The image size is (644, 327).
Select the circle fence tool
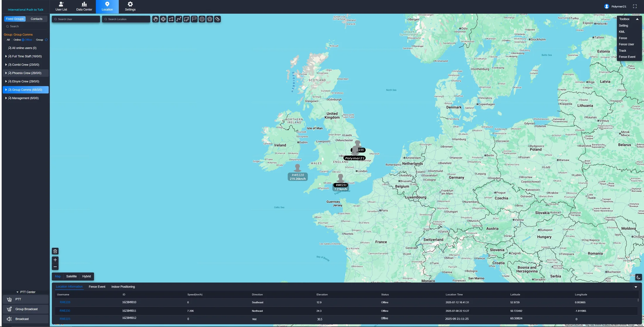click(x=202, y=19)
